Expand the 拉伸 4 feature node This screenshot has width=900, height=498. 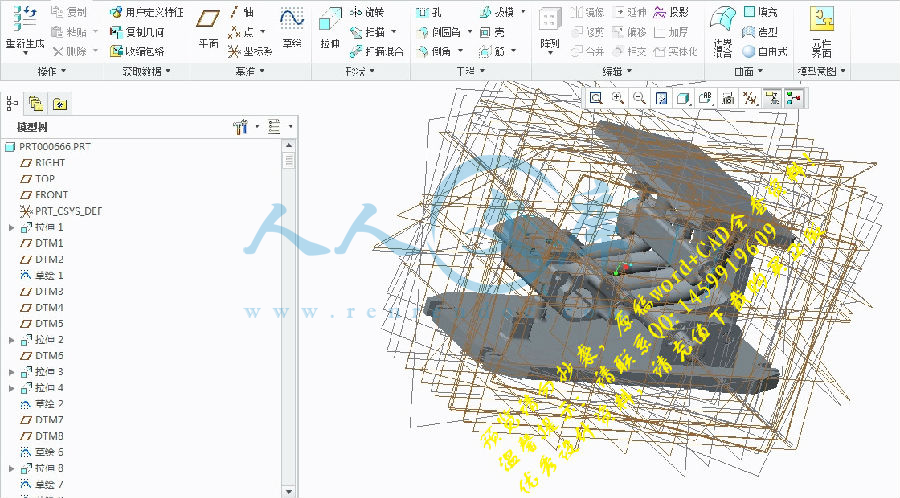pos(11,388)
